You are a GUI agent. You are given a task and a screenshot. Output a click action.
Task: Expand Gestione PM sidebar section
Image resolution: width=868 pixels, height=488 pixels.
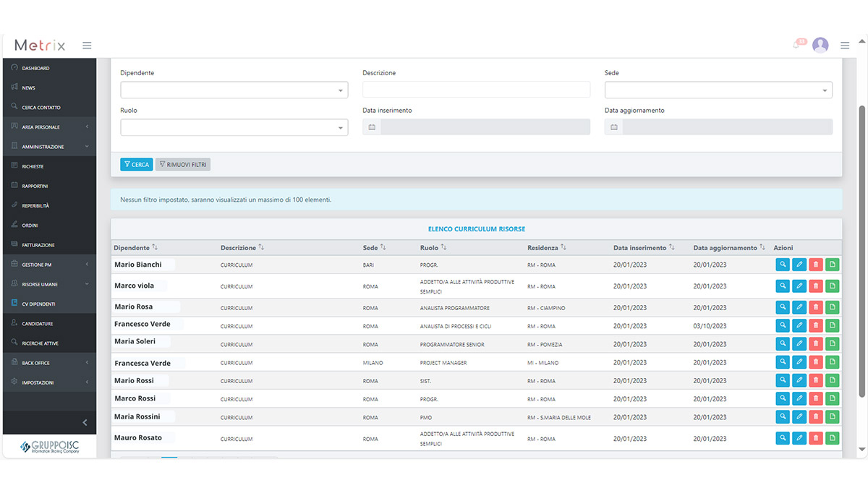coord(49,265)
